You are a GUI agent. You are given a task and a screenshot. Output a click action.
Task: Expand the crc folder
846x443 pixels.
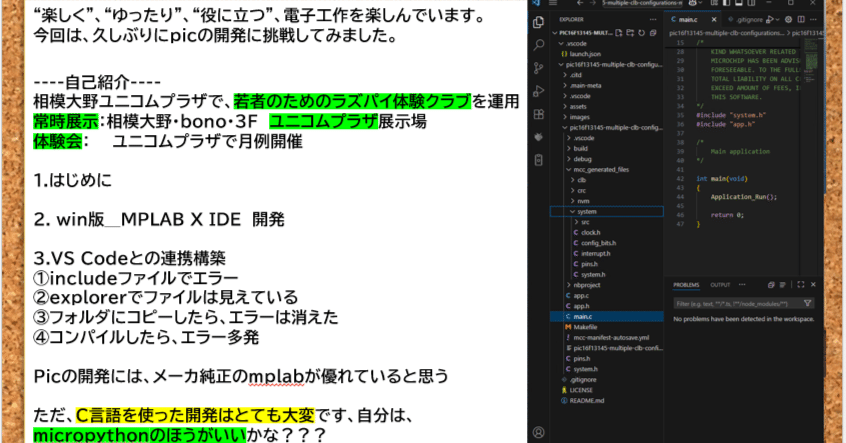(606, 190)
